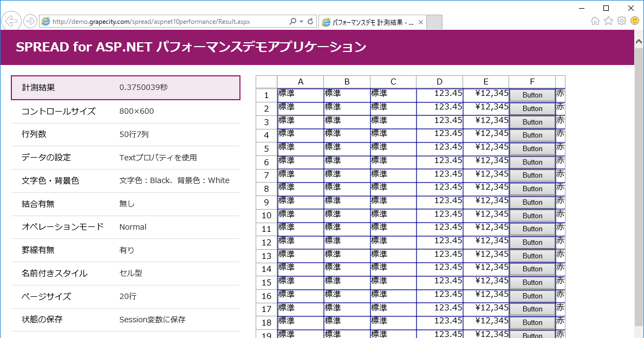
Task: Select column B header in spreadsheet
Action: pyautogui.click(x=347, y=82)
